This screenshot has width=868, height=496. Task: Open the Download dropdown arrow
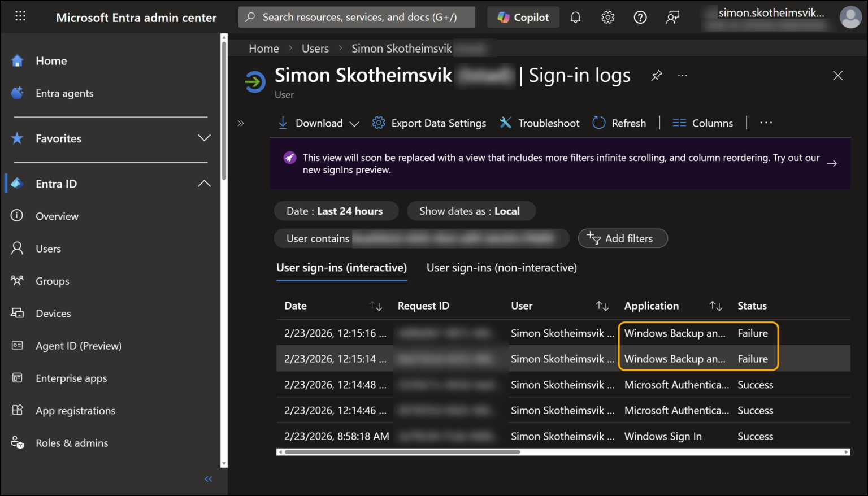tap(354, 124)
